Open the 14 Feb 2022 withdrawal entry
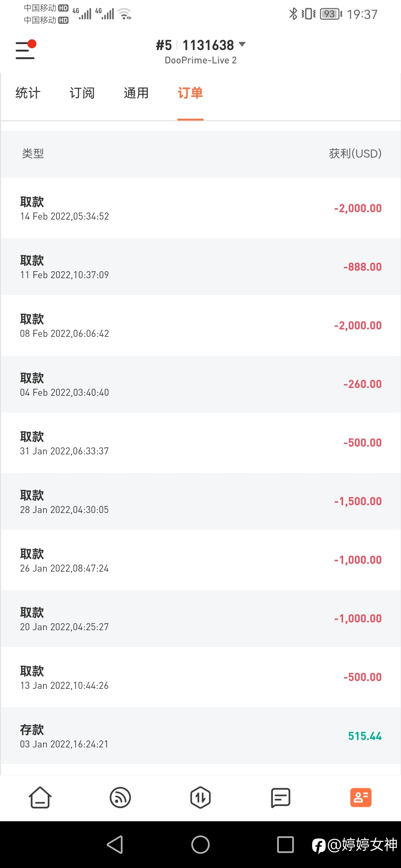Image resolution: width=401 pixels, height=868 pixels. (x=200, y=208)
